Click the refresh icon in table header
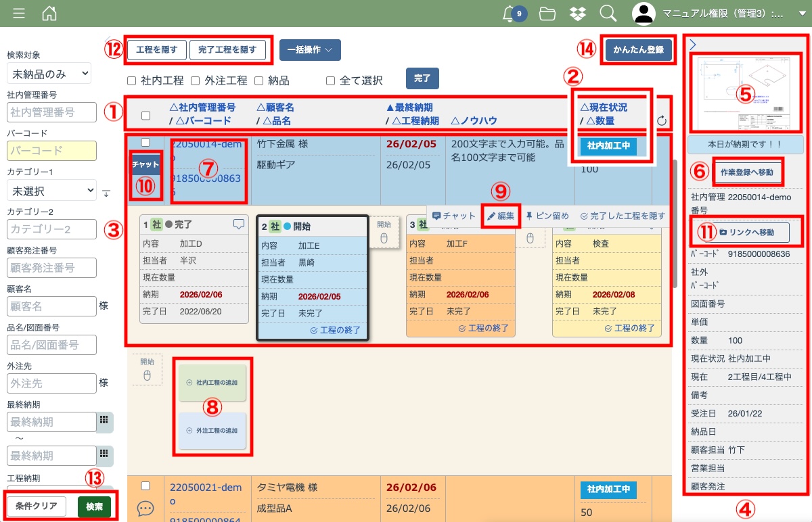 662,121
